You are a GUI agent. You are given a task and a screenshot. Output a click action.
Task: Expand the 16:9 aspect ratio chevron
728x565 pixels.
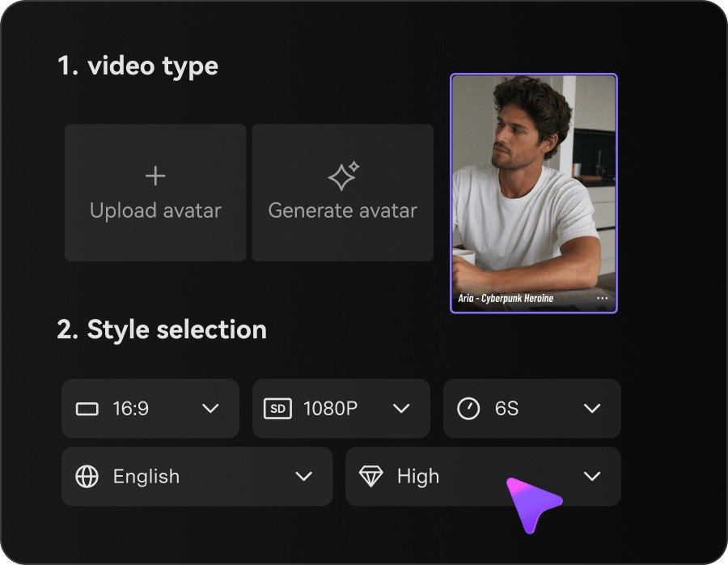[210, 409]
